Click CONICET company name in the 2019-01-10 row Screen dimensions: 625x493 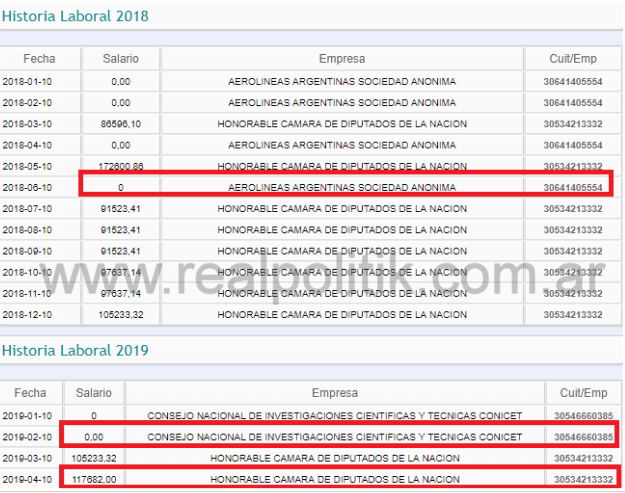click(335, 416)
